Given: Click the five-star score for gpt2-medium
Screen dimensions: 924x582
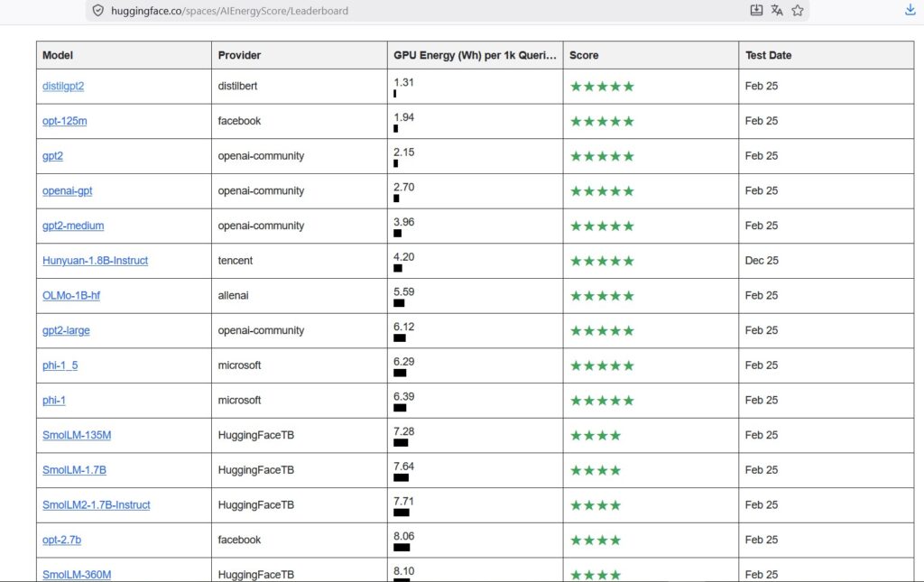Looking at the screenshot, I should tap(602, 226).
